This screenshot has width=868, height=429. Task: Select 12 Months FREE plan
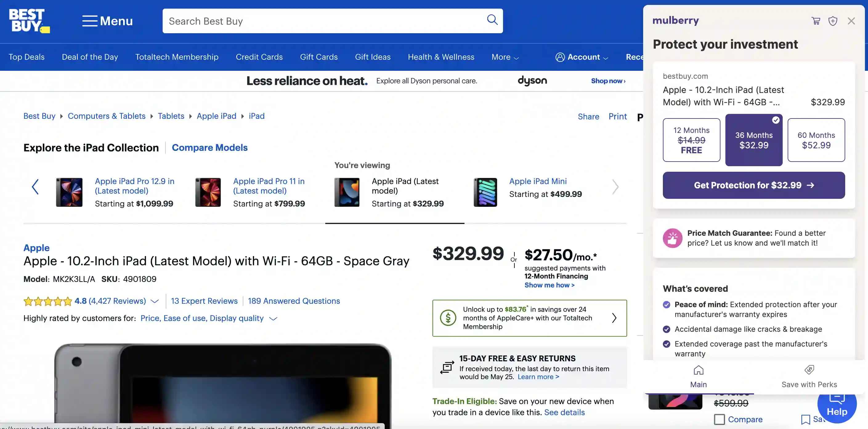pyautogui.click(x=692, y=140)
